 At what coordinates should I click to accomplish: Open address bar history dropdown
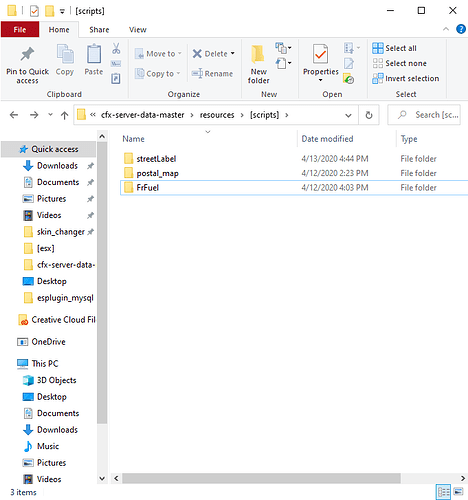[x=348, y=115]
